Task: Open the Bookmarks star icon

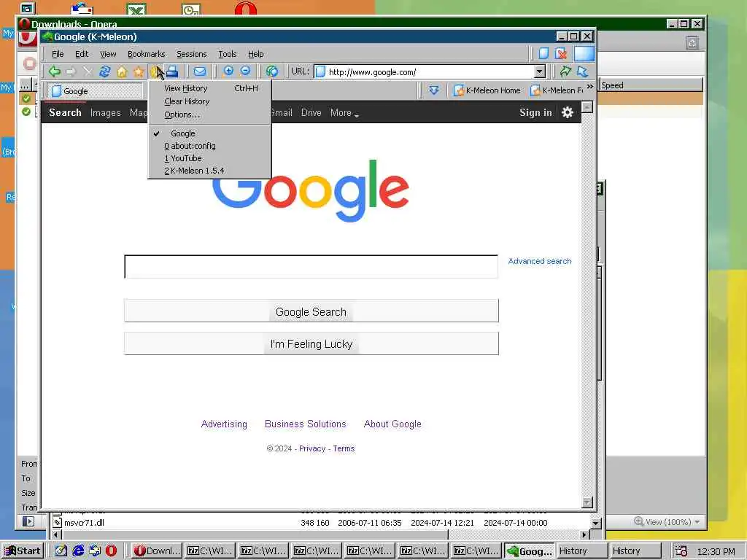Action: [139, 72]
